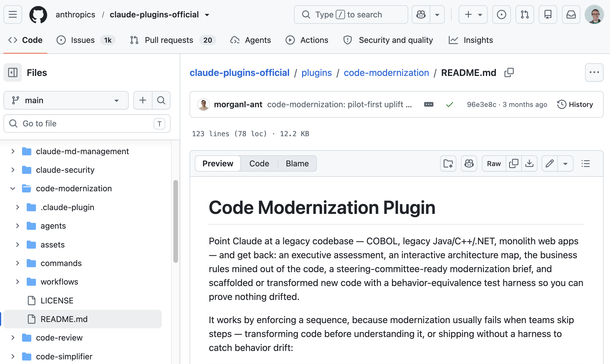Switch to the Code view
The width and height of the screenshot is (610, 364).
pos(259,163)
